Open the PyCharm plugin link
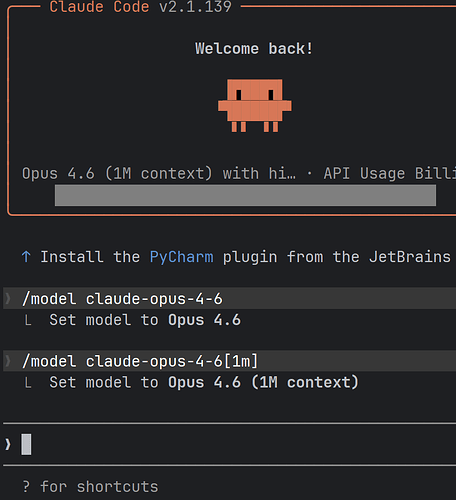The width and height of the screenshot is (456, 500). point(181,257)
